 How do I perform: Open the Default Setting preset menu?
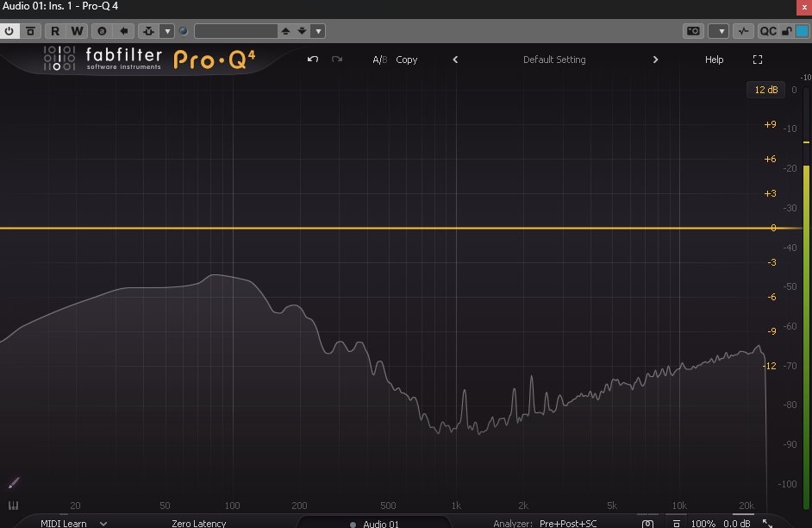tap(554, 60)
